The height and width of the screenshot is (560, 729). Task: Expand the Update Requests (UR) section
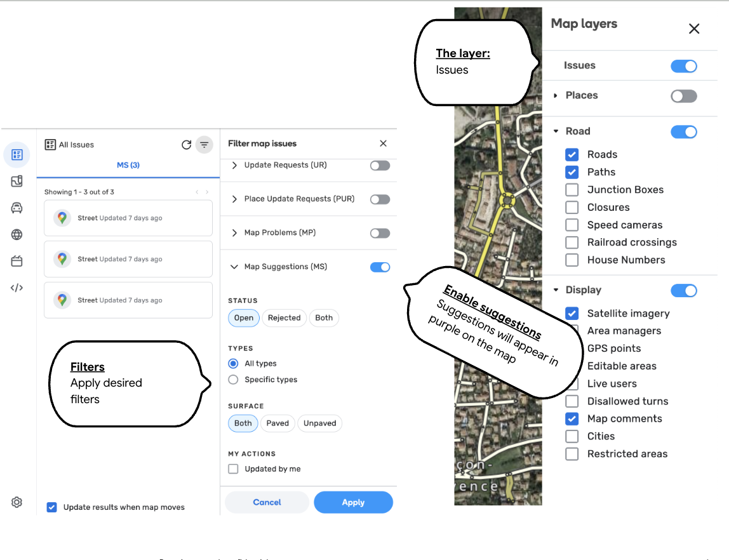coord(234,165)
